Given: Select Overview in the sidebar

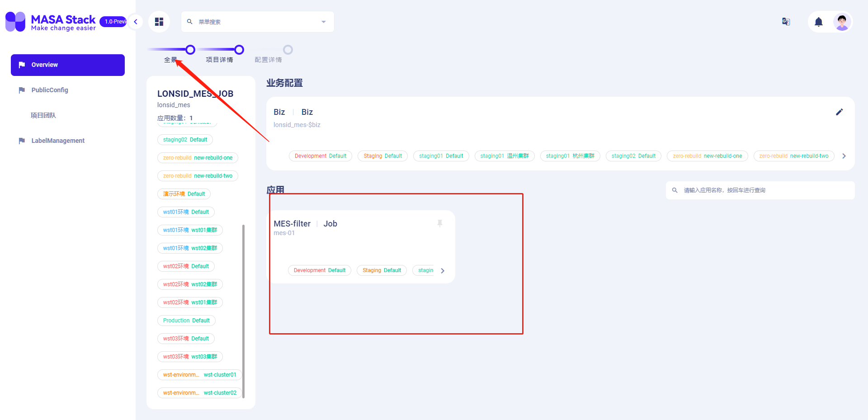Looking at the screenshot, I should (68, 65).
